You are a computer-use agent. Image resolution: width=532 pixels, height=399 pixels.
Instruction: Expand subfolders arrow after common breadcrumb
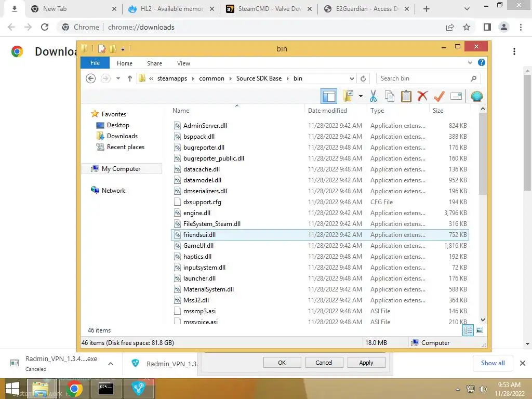[230, 78]
